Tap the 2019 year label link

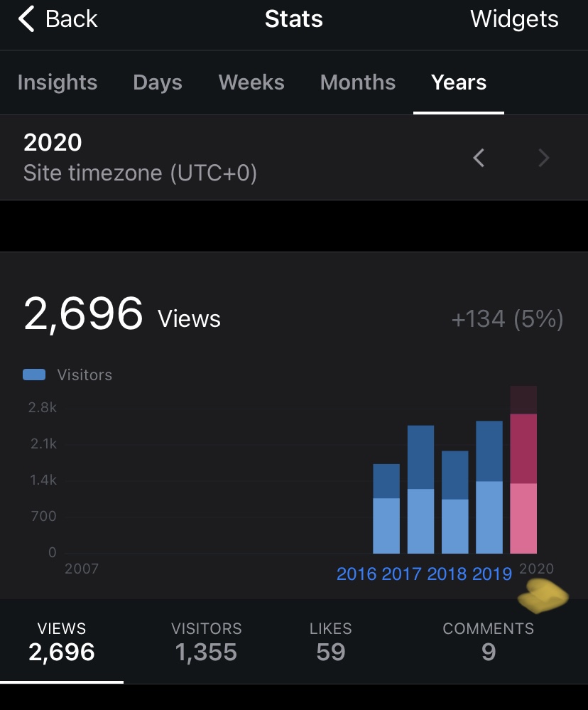point(492,574)
